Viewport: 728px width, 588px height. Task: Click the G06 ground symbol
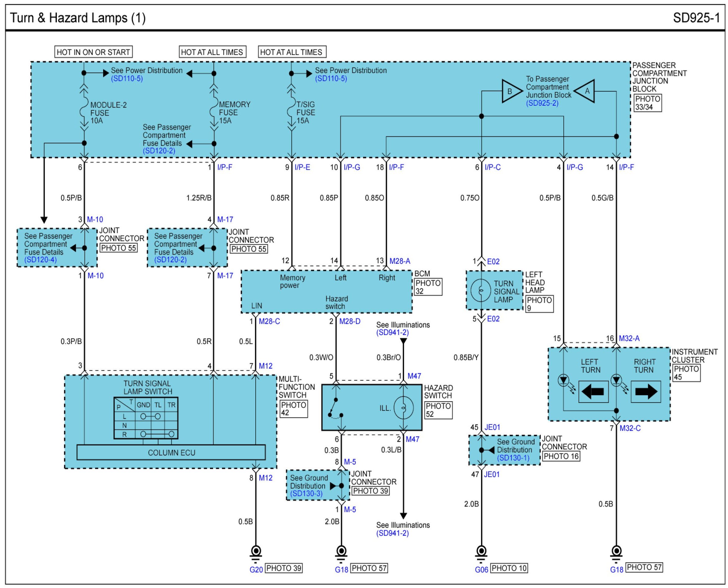click(481, 552)
